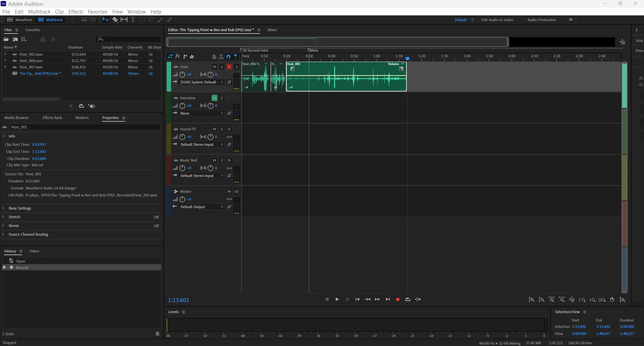Switch to the Media Browser tab

17,118
